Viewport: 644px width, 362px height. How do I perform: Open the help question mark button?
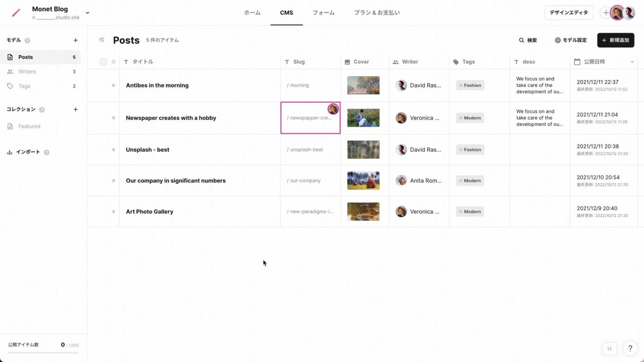(x=630, y=348)
